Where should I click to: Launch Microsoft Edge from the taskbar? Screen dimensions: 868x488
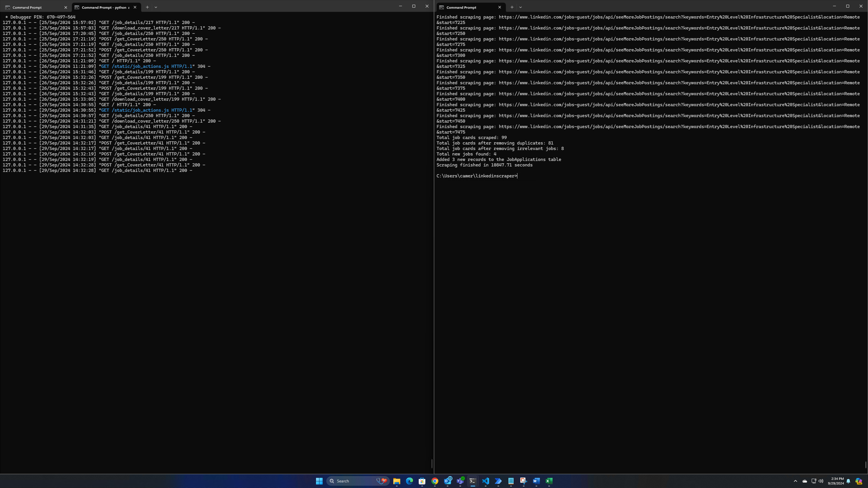coord(409,481)
